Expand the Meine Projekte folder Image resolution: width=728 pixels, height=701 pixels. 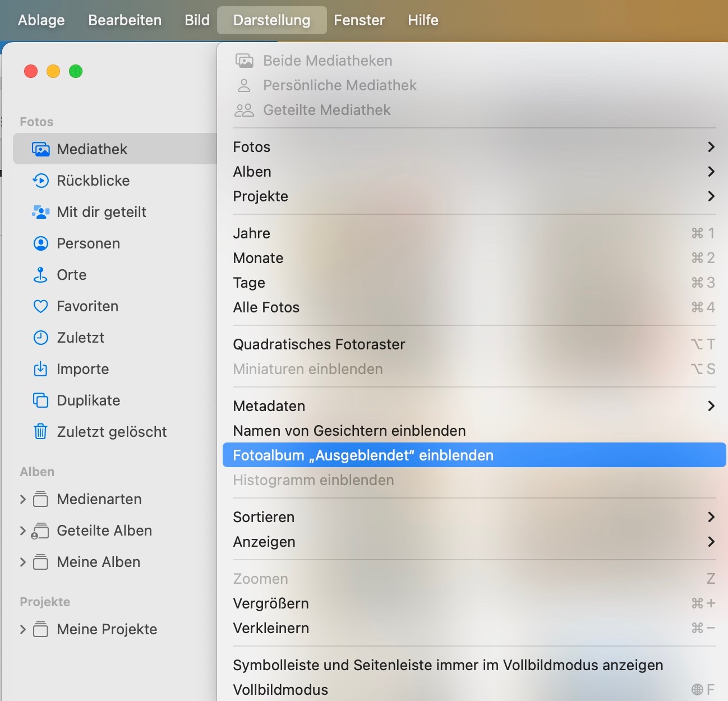coord(23,629)
